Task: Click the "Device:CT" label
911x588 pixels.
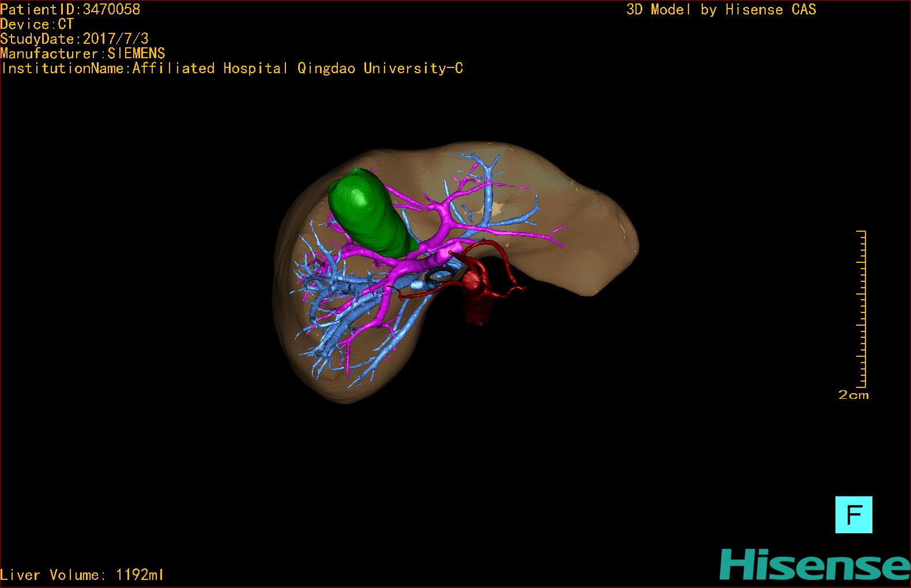Action: pyautogui.click(x=37, y=24)
